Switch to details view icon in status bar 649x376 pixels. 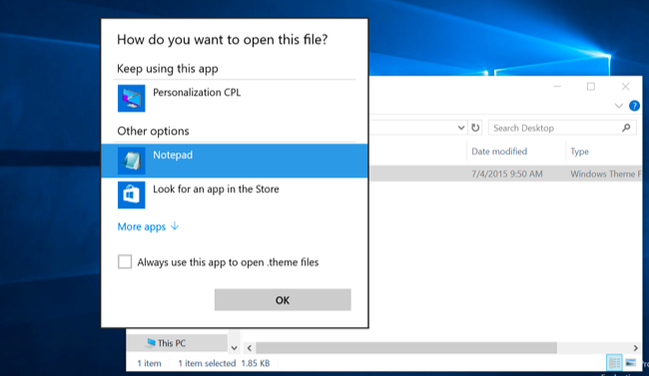coord(614,363)
